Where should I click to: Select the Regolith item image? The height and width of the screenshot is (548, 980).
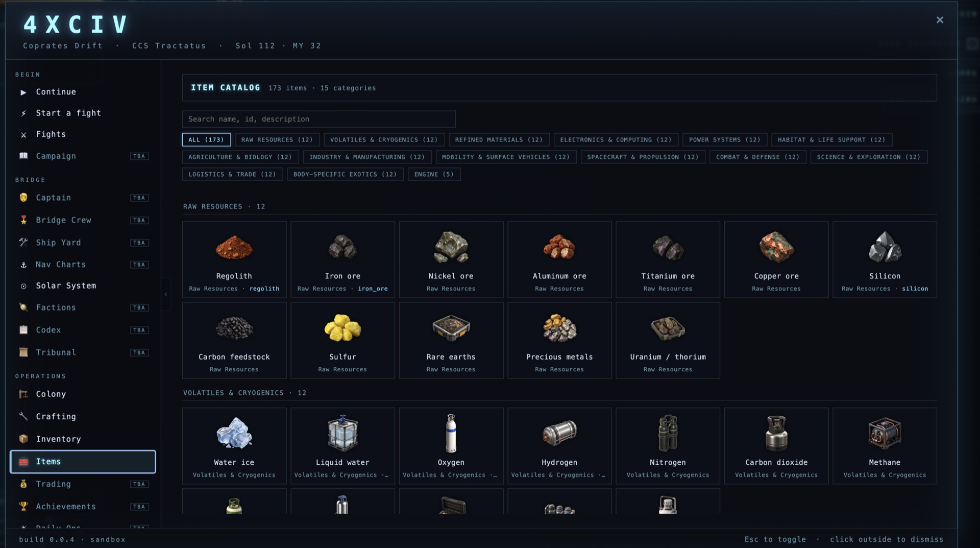[234, 248]
